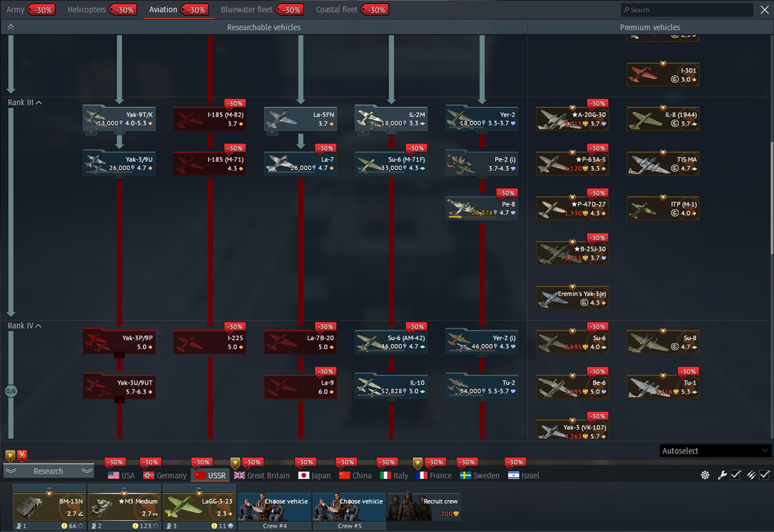Select the premium P-63A-5 card

pyautogui.click(x=572, y=163)
